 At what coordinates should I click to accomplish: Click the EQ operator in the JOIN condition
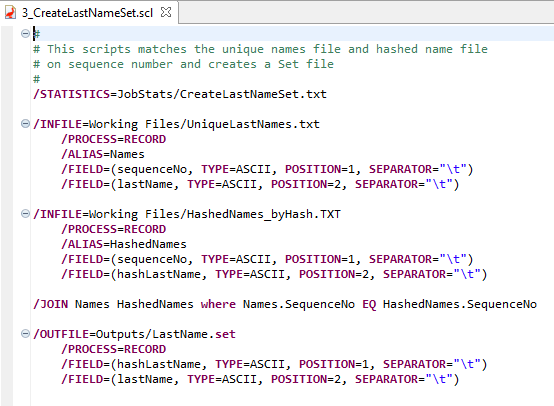(x=369, y=304)
